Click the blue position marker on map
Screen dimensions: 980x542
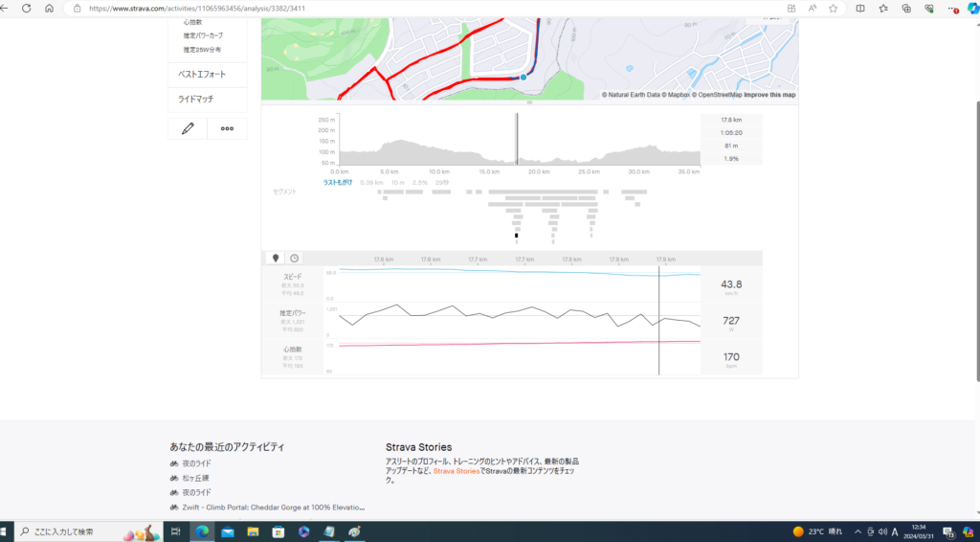[x=523, y=77]
